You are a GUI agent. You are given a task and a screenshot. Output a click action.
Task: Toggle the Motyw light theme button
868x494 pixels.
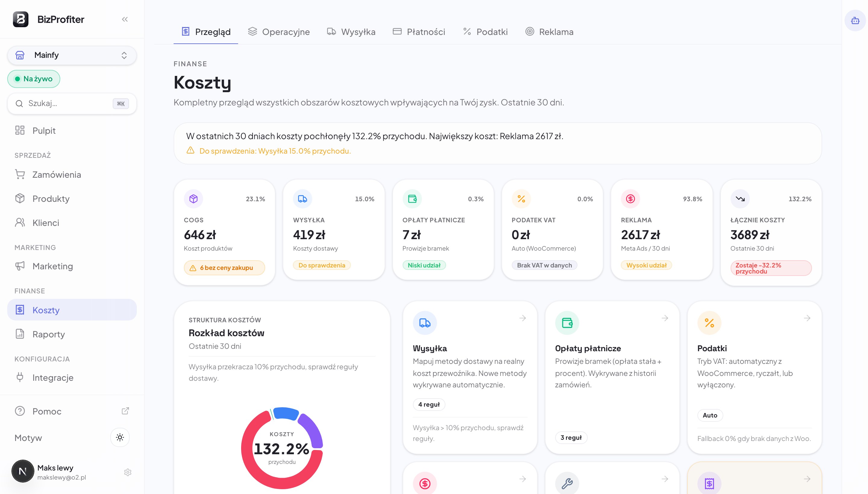coord(120,437)
